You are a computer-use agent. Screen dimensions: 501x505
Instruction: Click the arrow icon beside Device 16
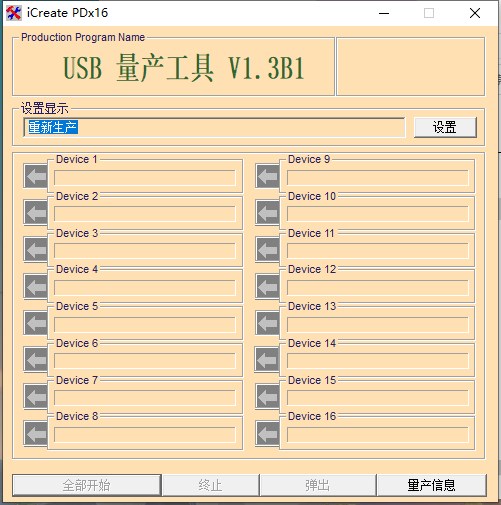click(x=267, y=433)
